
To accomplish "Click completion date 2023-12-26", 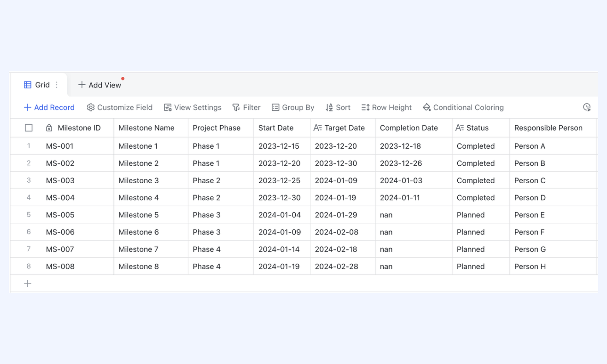I will (x=414, y=163).
